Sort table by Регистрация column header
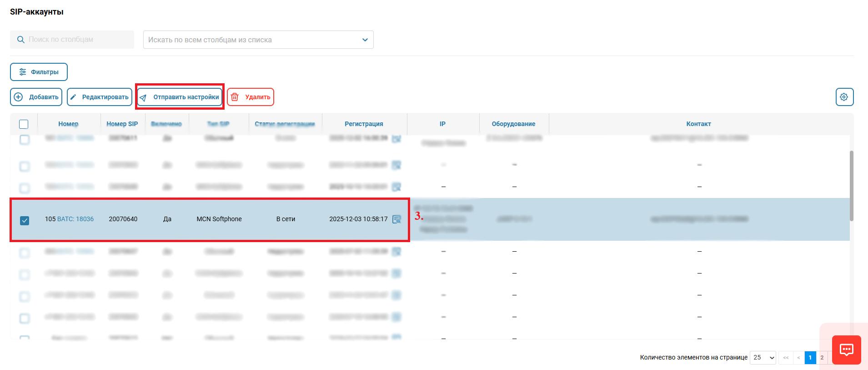 [364, 124]
